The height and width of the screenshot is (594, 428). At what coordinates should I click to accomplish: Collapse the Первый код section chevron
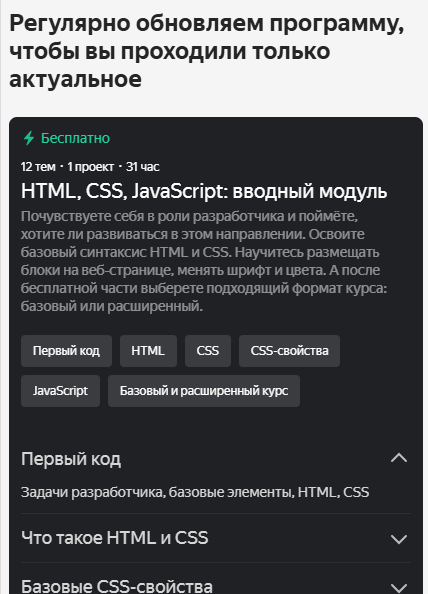pos(399,458)
